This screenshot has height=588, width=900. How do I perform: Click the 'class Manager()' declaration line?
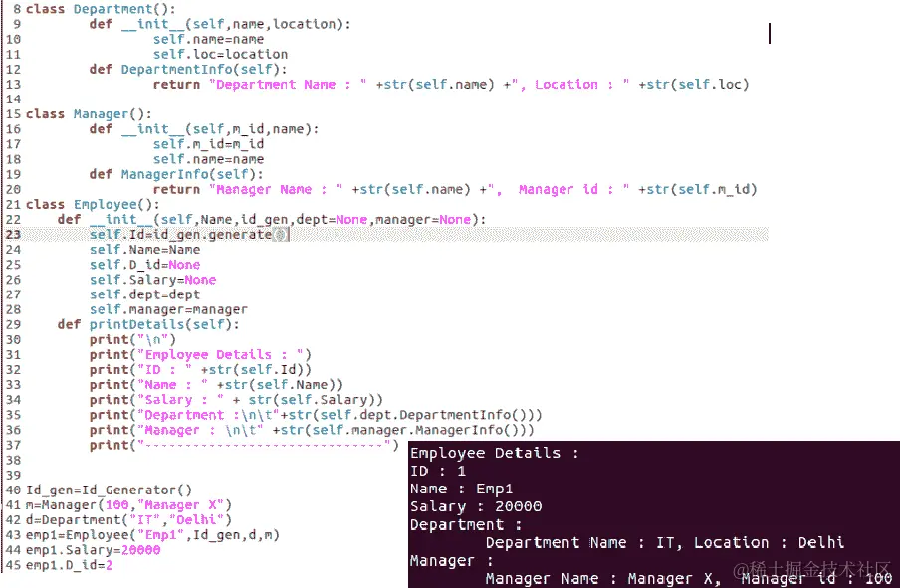89,114
